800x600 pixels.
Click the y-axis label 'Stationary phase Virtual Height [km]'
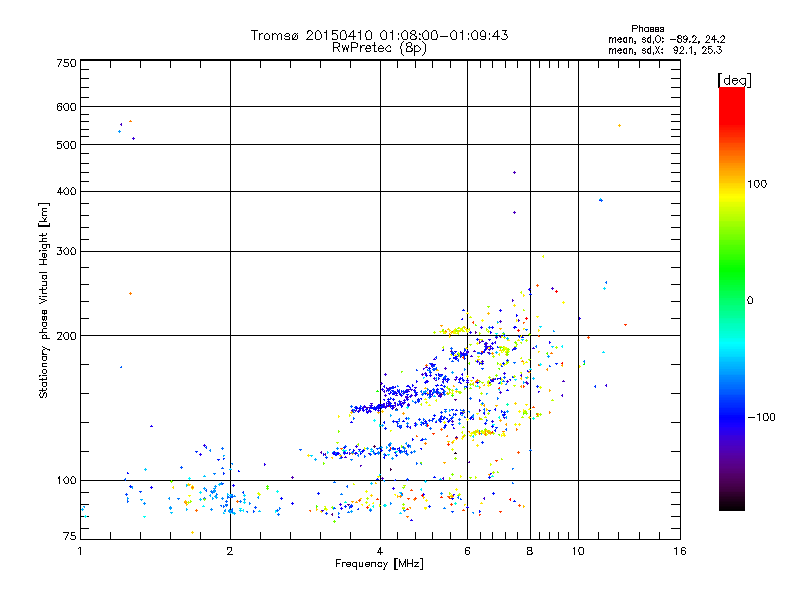click(44, 301)
